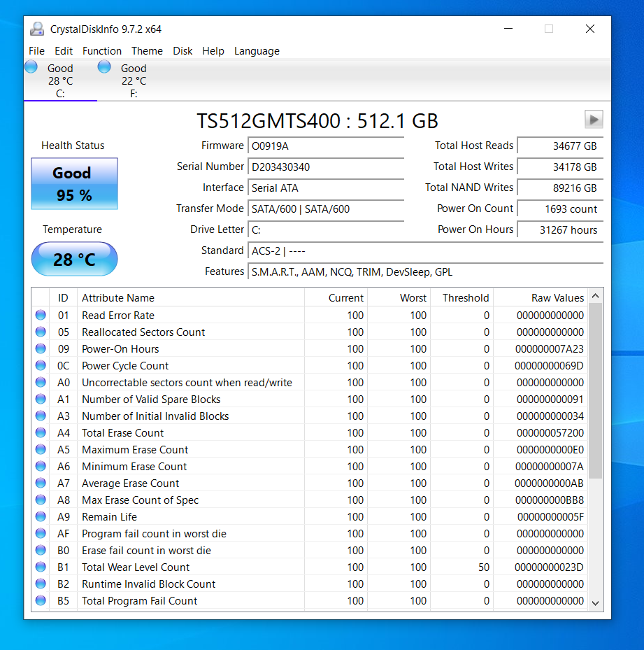Click the blue status dot beside Read Error Rate
The width and height of the screenshot is (644, 650).
tap(40, 315)
